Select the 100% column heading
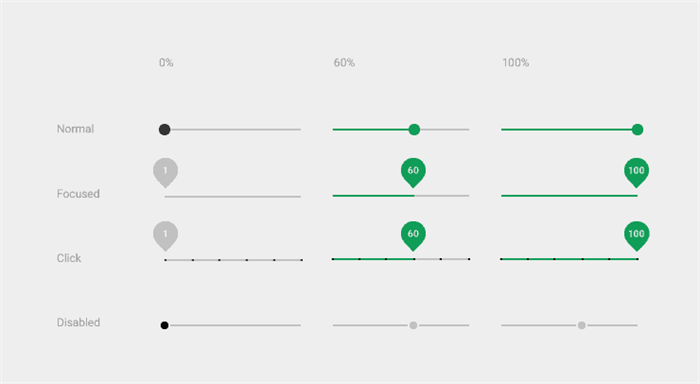700x384 pixels. (516, 63)
